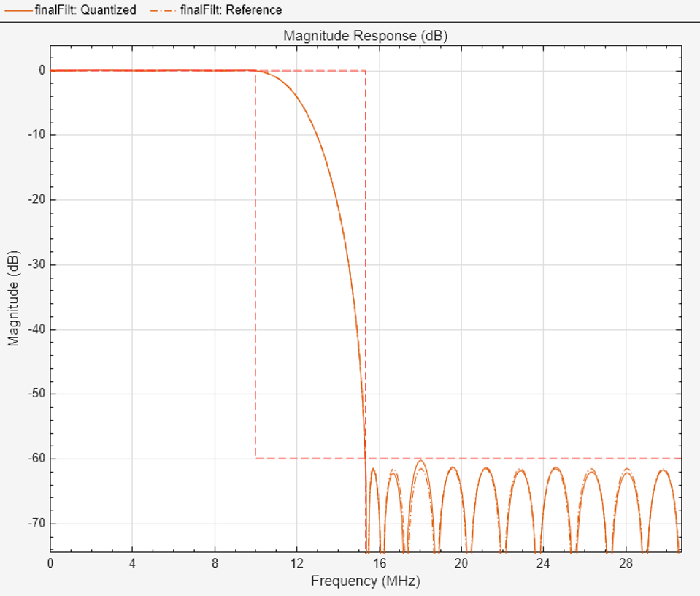Screen dimensions: 700x596
Task: Click the y-axis tick label -60
Action: [36, 459]
